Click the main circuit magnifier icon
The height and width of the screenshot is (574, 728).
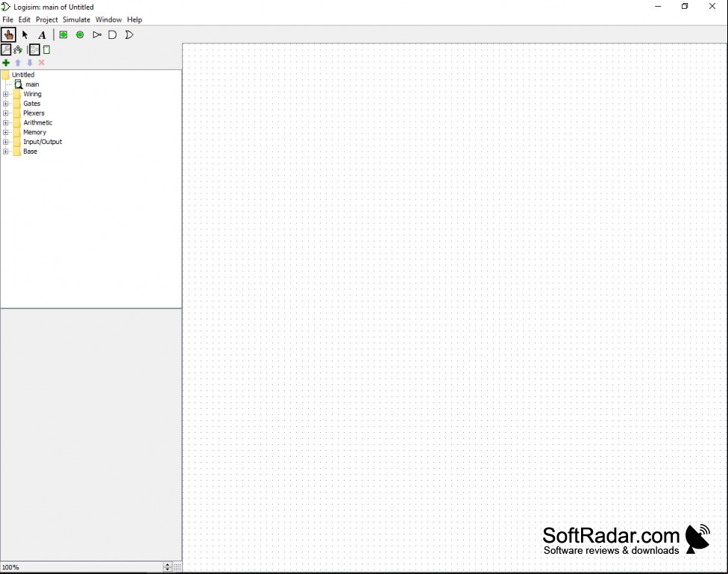coord(18,84)
